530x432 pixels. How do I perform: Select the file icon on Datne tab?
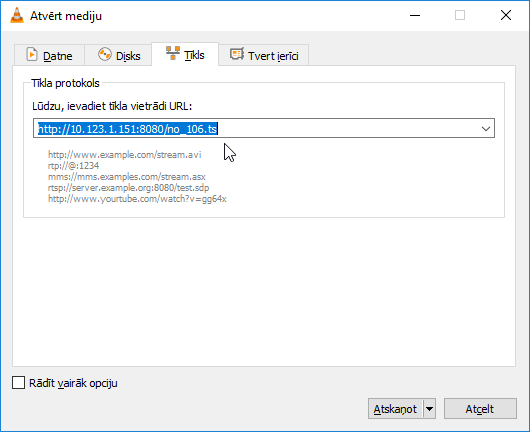32,54
